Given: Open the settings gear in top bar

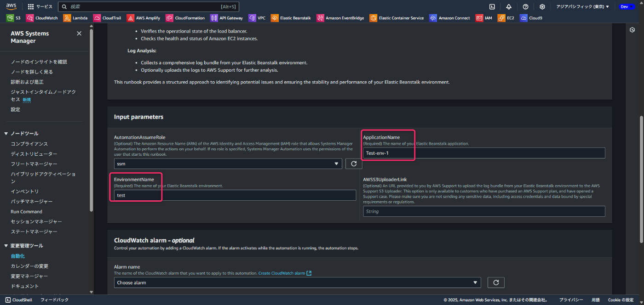Looking at the screenshot, I should click(x=542, y=7).
